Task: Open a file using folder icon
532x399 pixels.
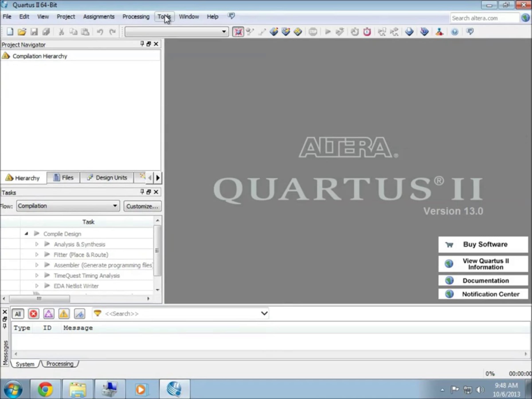Action: (22, 31)
